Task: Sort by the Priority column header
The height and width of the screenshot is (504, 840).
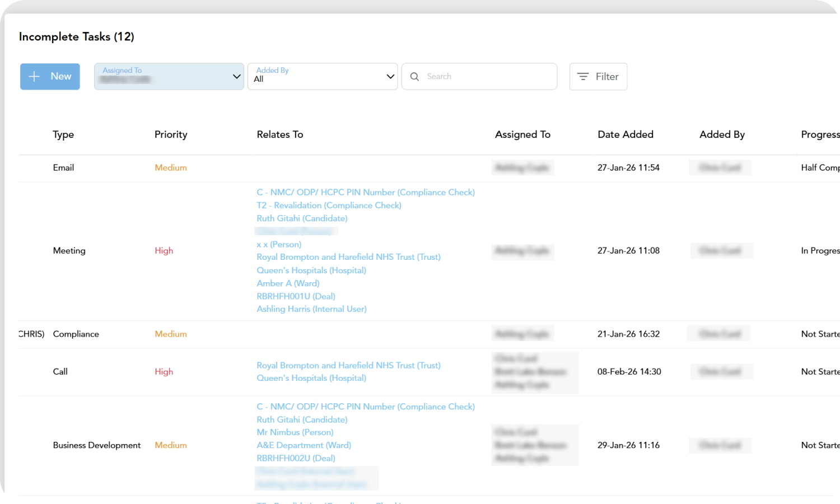Action: tap(171, 134)
